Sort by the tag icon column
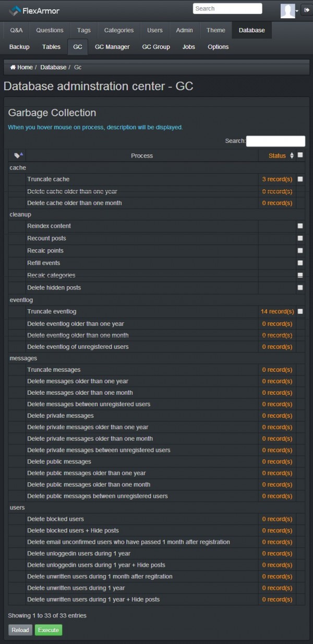The image size is (313, 644). pos(18,155)
